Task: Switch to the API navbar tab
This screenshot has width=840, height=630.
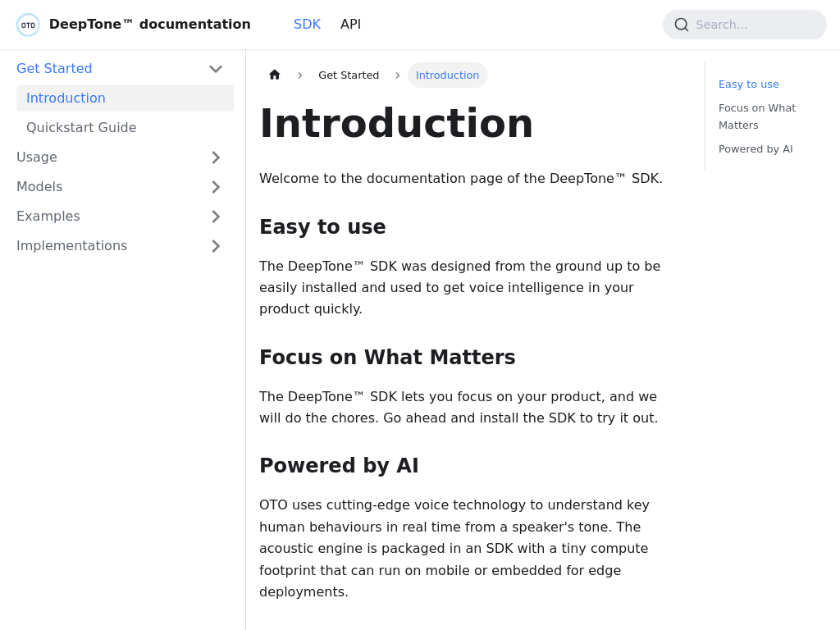Action: click(350, 25)
